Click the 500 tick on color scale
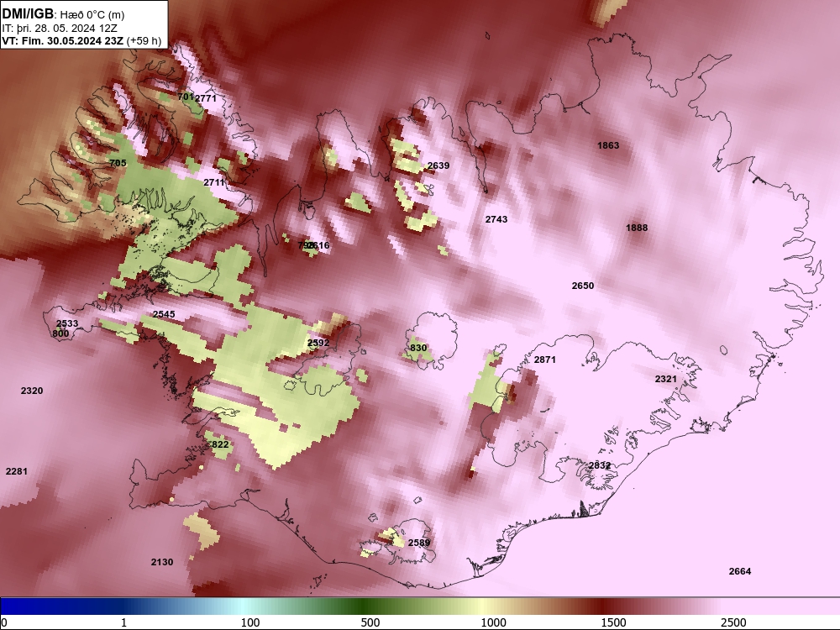This screenshot has width=840, height=630. coord(370,622)
